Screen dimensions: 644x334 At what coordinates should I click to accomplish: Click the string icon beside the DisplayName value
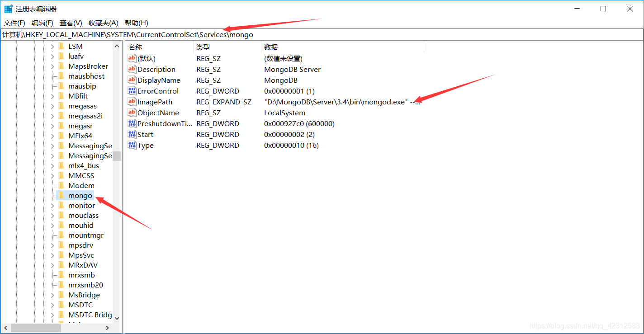click(x=132, y=80)
